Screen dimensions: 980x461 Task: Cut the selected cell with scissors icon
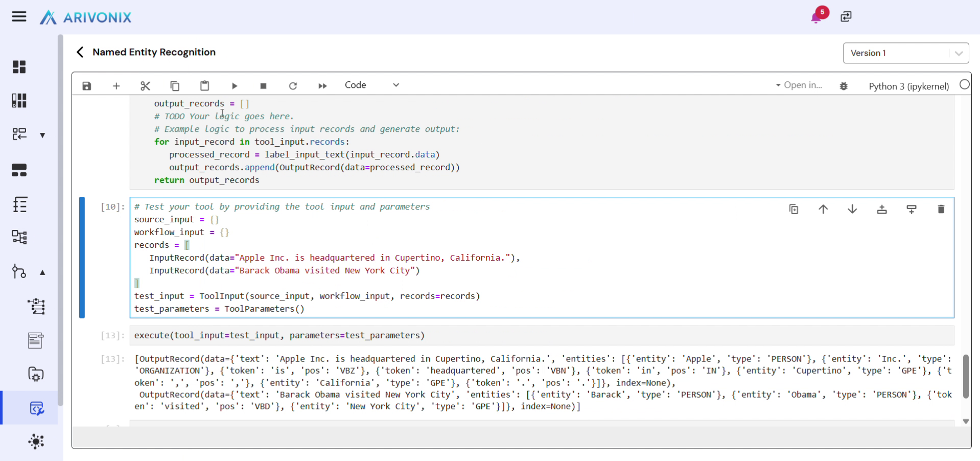(x=145, y=86)
